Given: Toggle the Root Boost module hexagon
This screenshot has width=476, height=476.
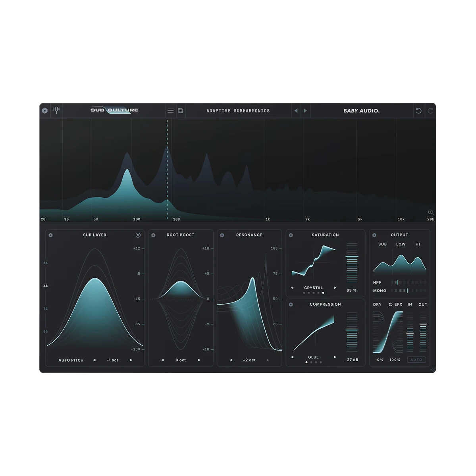Looking at the screenshot, I should coord(153,235).
